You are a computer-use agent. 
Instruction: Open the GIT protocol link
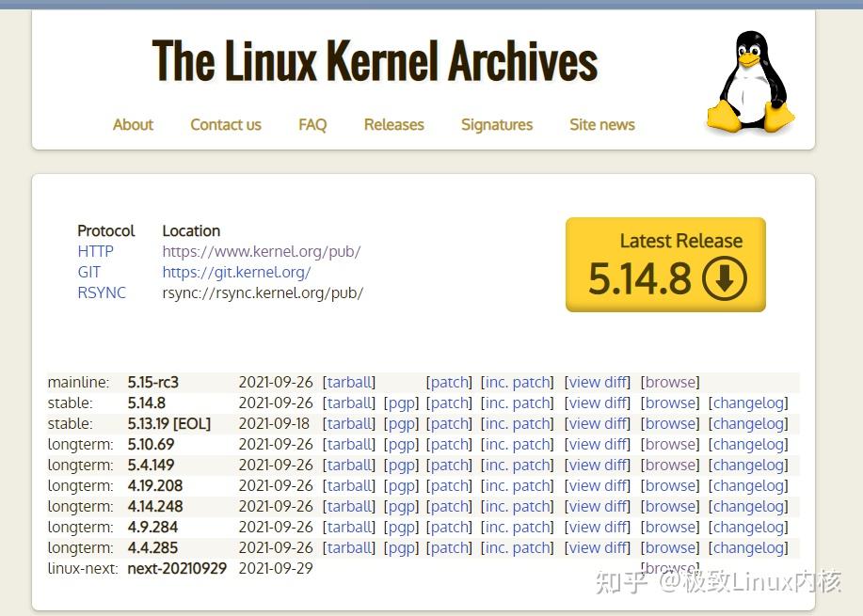coord(88,272)
